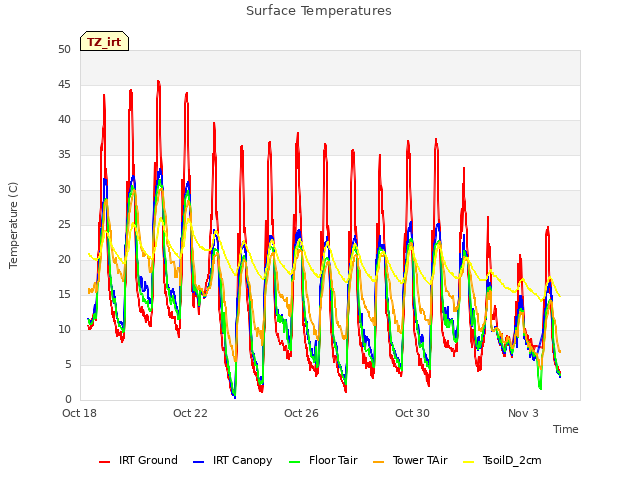The width and height of the screenshot is (640, 480).
Task: Click the yellow TsoilD_2cm legend swatch
Action: point(469,462)
